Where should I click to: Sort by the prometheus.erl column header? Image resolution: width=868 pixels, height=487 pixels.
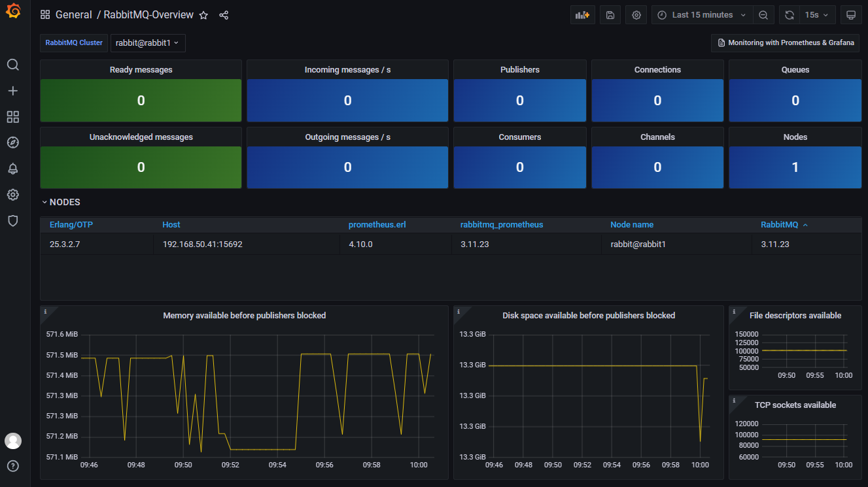click(377, 225)
